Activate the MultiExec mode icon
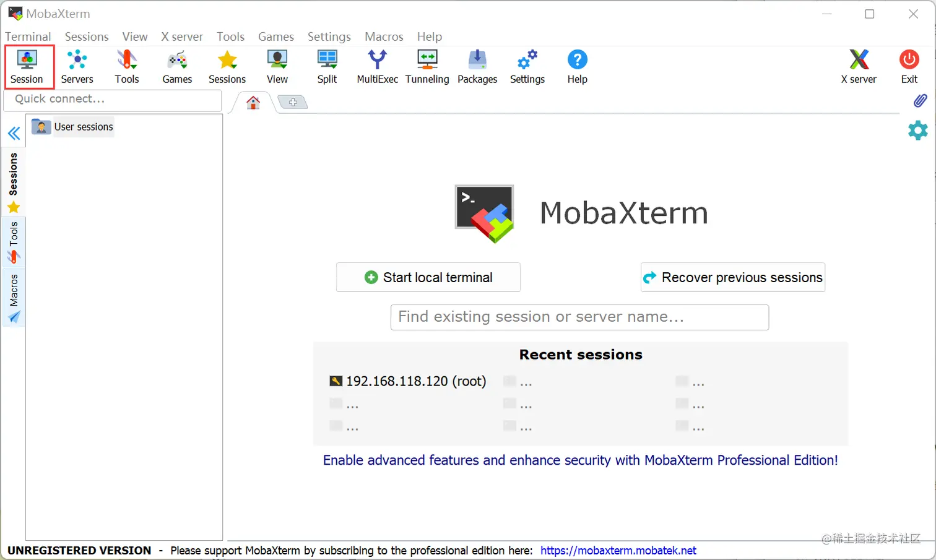Image resolution: width=936 pixels, height=560 pixels. [377, 67]
